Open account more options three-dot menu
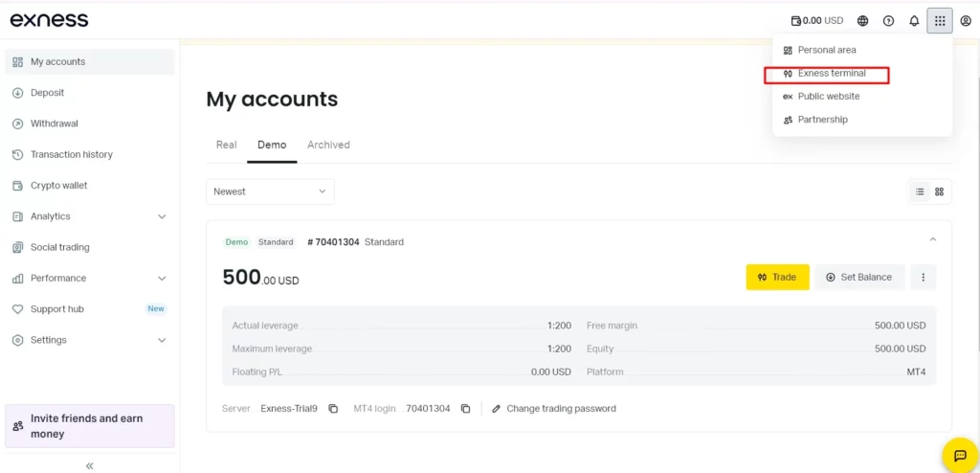 [924, 277]
